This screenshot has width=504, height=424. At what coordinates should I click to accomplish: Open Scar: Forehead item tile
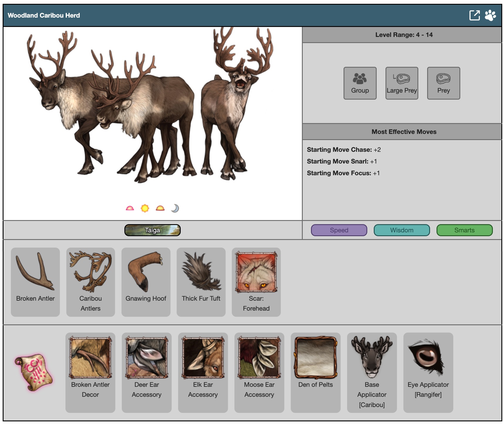256,282
